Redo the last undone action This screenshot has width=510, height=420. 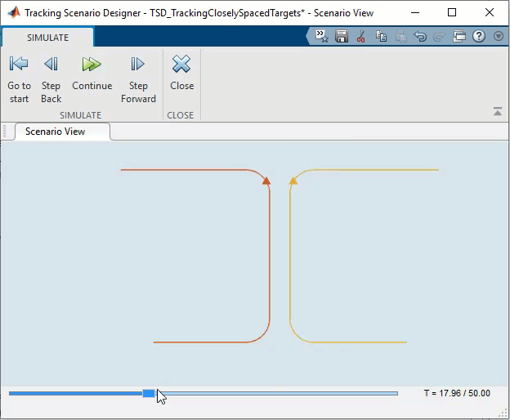click(x=440, y=36)
